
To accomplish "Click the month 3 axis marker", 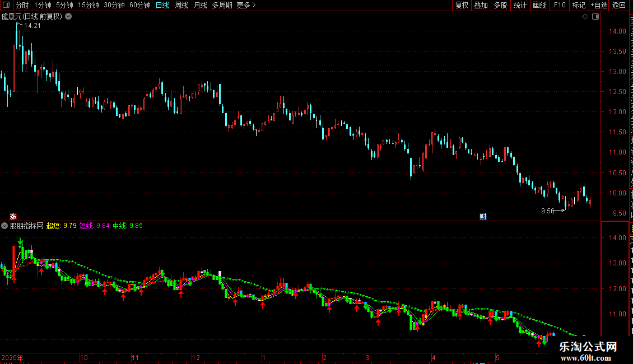I will pyautogui.click(x=367, y=357).
